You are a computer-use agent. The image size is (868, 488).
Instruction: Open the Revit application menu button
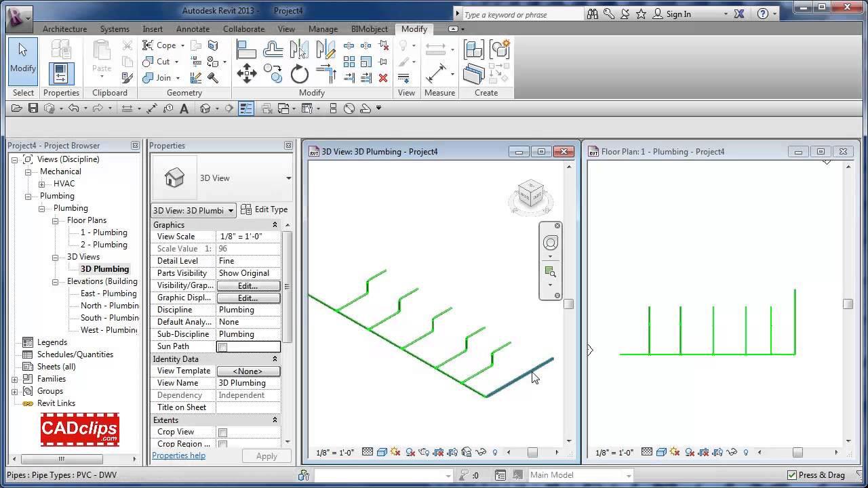pyautogui.click(x=18, y=18)
